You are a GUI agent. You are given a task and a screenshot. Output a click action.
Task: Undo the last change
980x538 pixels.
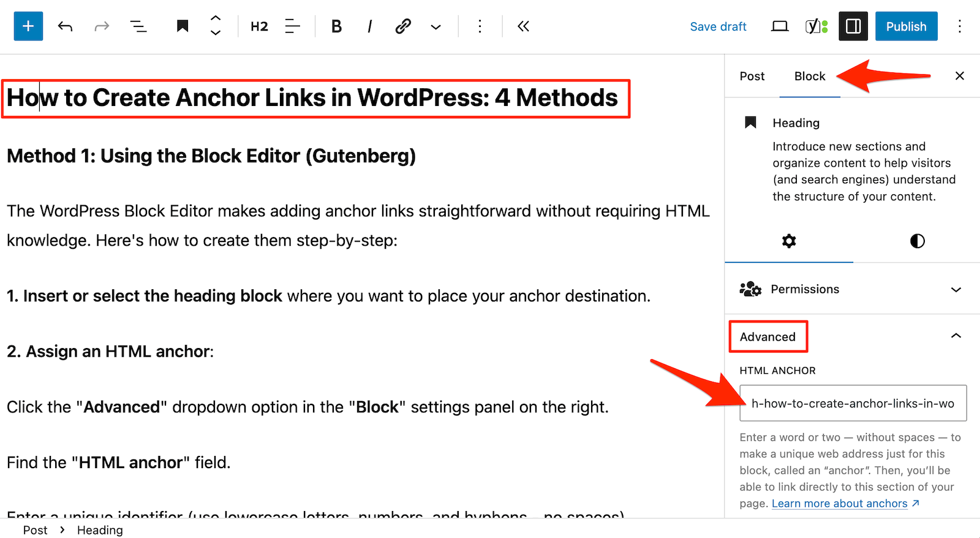coord(65,26)
